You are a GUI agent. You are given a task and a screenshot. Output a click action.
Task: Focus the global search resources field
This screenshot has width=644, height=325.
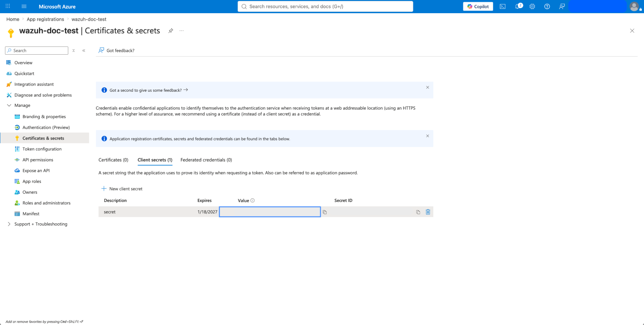[325, 6]
